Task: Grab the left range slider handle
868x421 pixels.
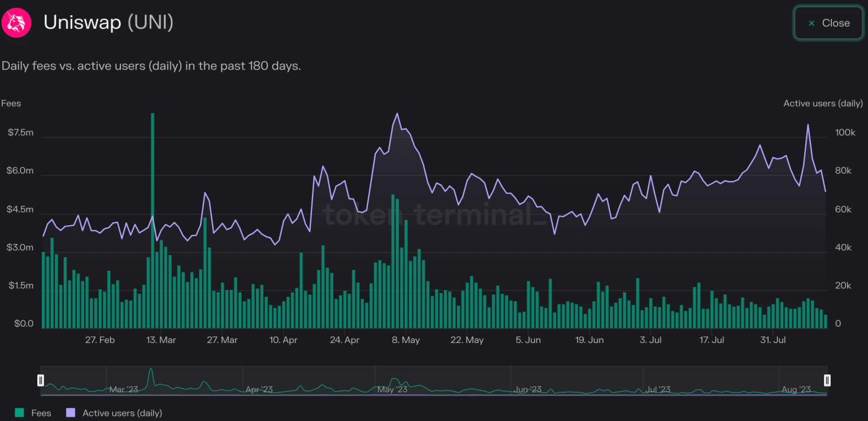Action: click(41, 380)
